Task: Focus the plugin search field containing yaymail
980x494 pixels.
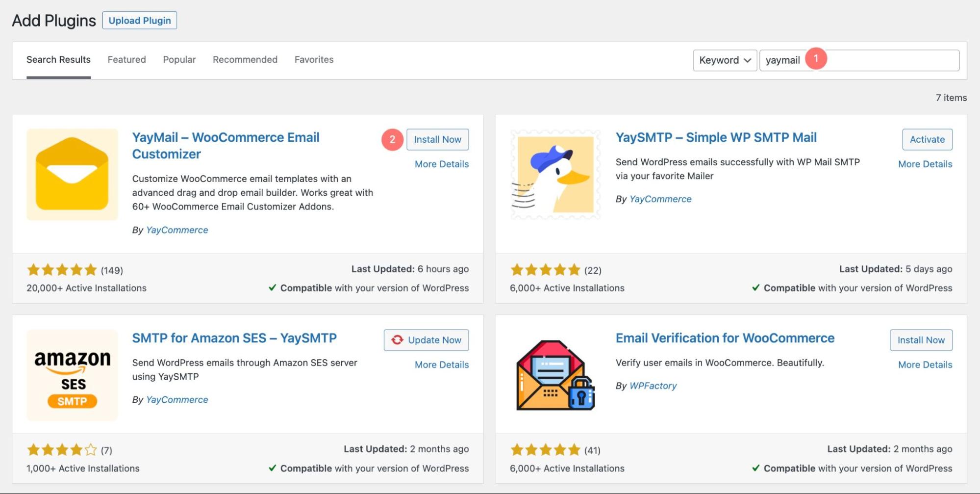Action: pyautogui.click(x=859, y=60)
